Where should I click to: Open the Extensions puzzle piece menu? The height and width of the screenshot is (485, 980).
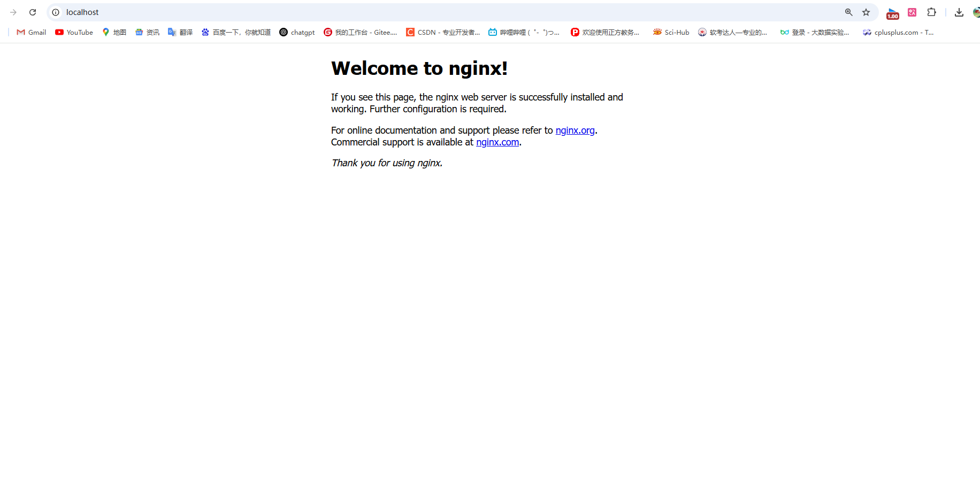tap(931, 12)
